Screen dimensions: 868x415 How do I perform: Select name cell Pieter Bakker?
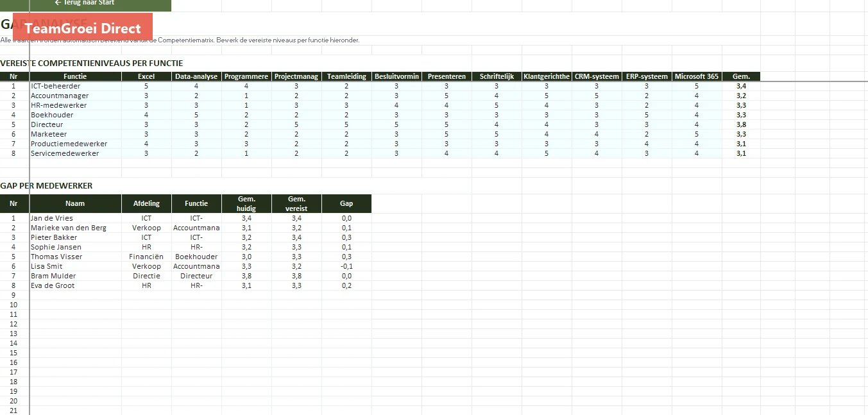click(x=76, y=237)
